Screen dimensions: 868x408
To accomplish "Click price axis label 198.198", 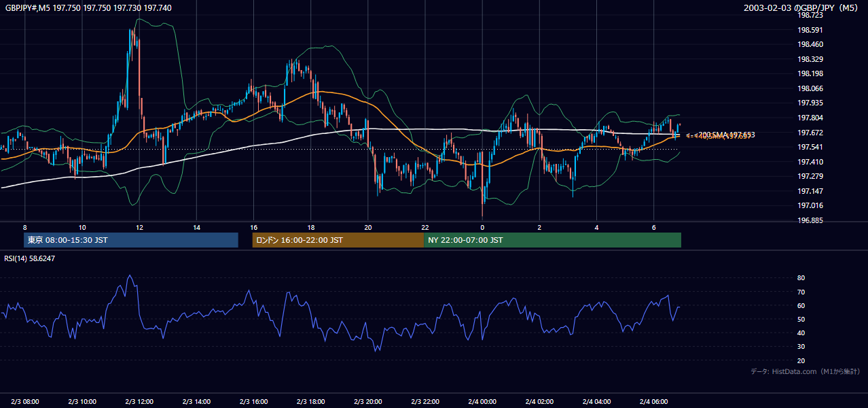I will 810,73.
